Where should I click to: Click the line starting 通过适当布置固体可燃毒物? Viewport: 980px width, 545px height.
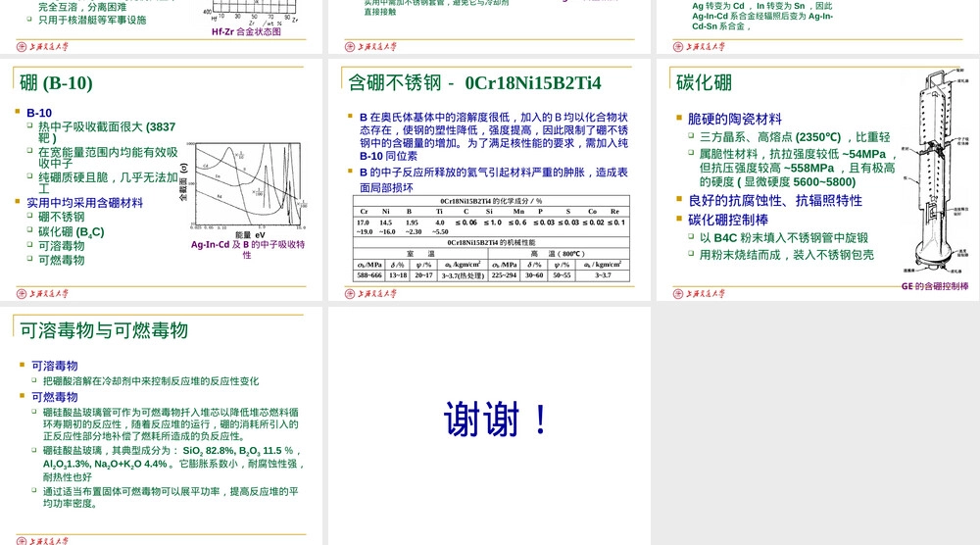[171, 498]
